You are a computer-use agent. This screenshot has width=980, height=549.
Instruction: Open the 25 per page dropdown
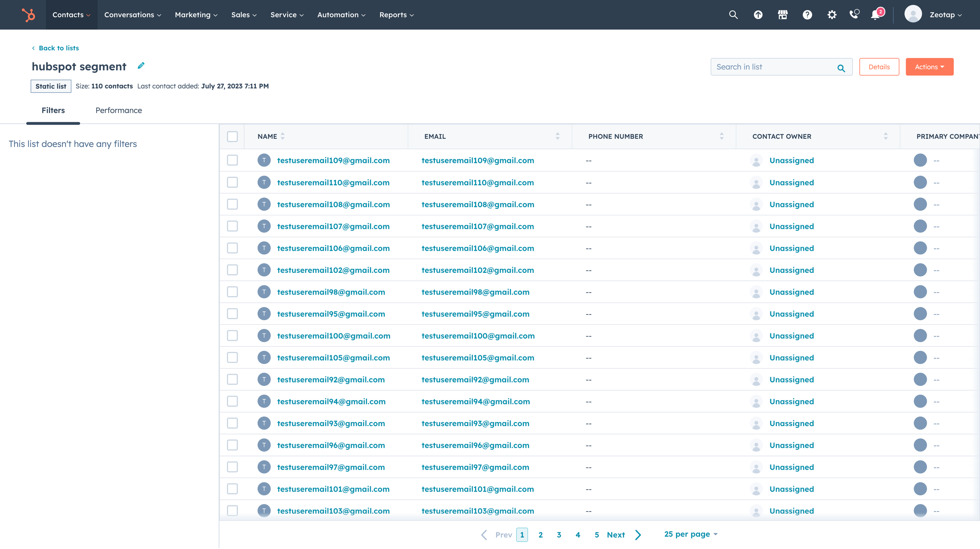[690, 534]
